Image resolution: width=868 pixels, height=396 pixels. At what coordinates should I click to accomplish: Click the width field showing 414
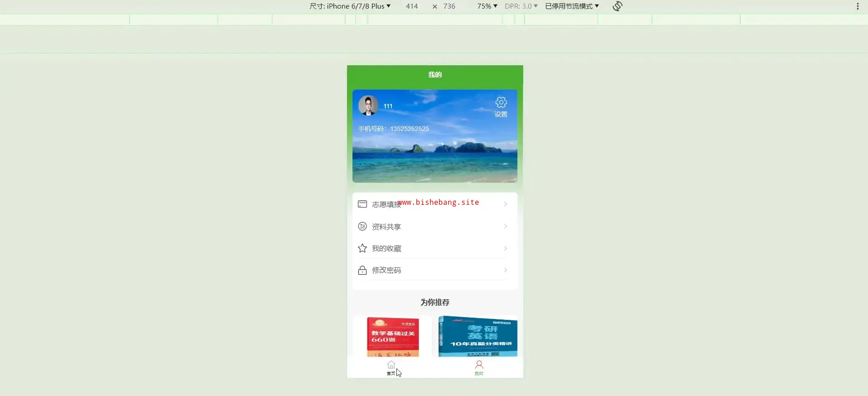click(x=412, y=6)
